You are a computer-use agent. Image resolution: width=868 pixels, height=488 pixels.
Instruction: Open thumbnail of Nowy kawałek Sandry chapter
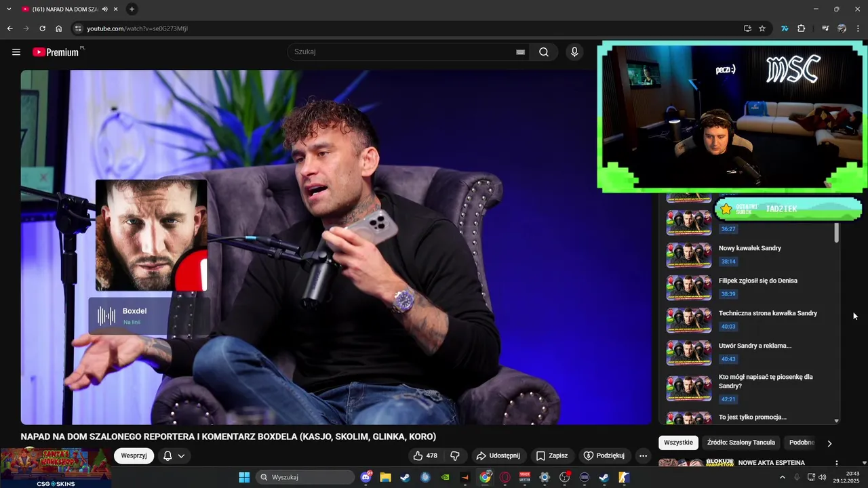coord(689,256)
